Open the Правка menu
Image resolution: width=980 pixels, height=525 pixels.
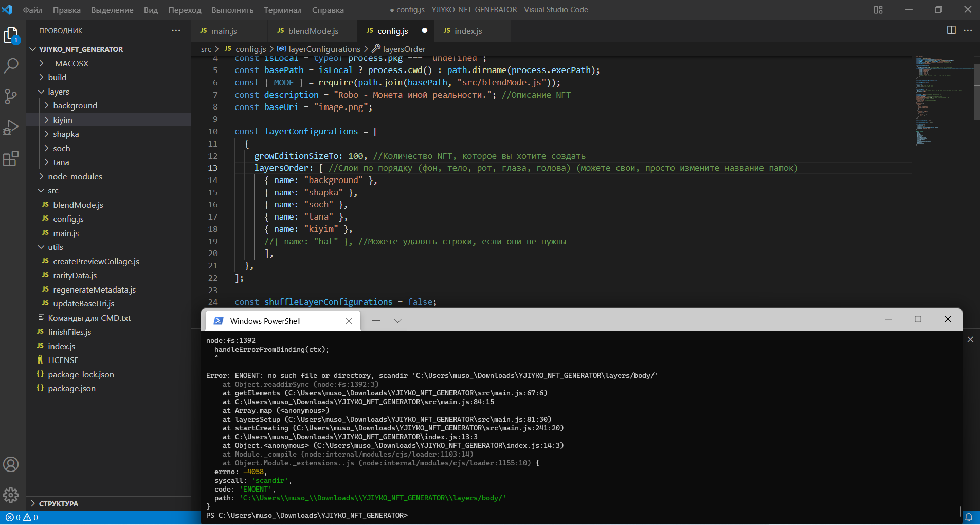click(x=67, y=10)
